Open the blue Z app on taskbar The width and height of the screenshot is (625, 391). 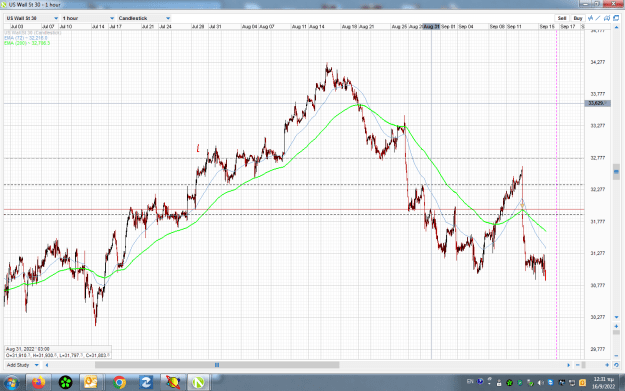pyautogui.click(x=146, y=383)
